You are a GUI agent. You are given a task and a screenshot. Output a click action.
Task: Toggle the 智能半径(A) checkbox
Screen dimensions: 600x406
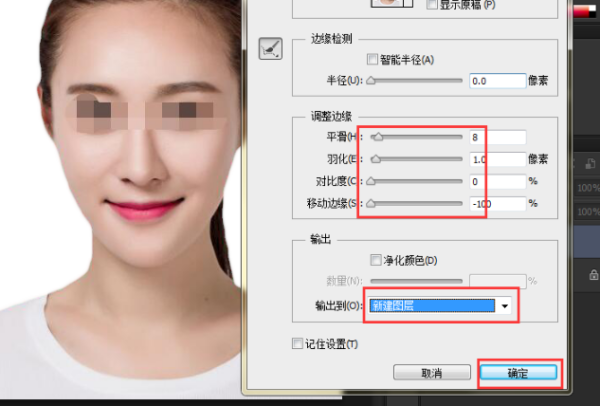(372, 59)
